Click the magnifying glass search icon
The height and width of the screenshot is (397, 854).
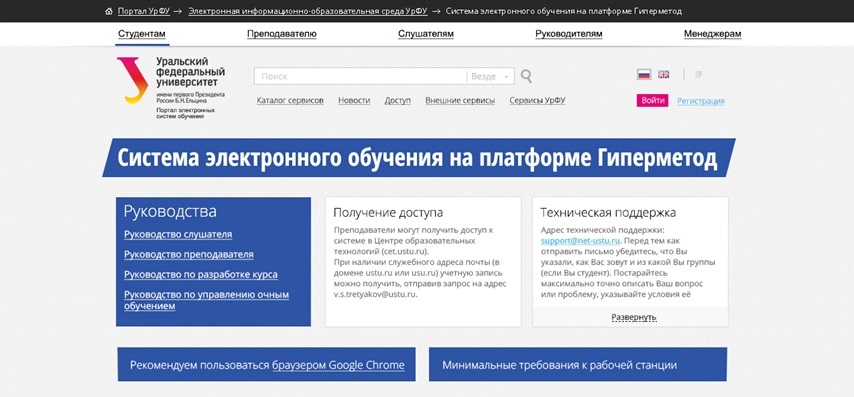[x=526, y=76]
